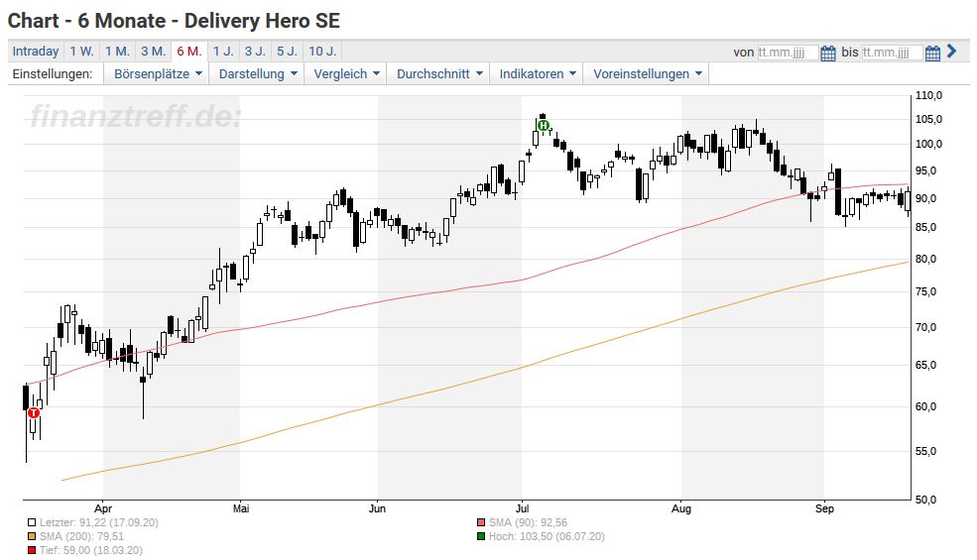977x560 pixels.
Task: Click 'SMA (200): 79,51' legend text
Action: point(81,536)
